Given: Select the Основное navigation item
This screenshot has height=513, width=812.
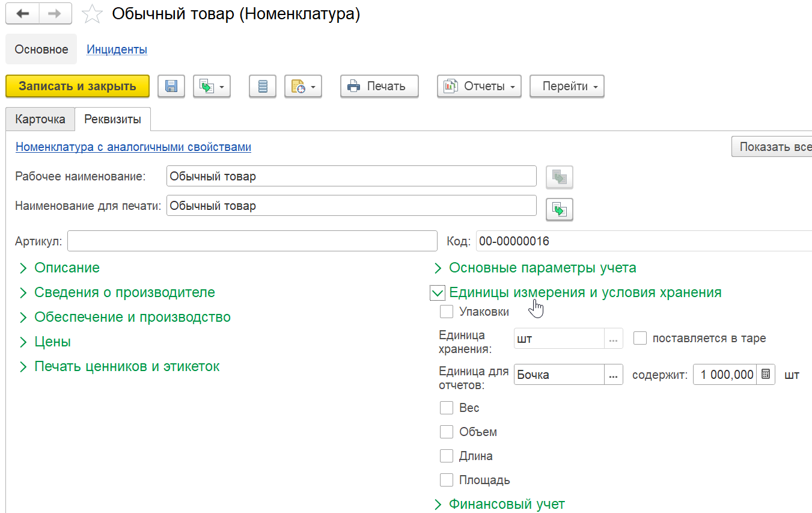Looking at the screenshot, I should pyautogui.click(x=41, y=49).
